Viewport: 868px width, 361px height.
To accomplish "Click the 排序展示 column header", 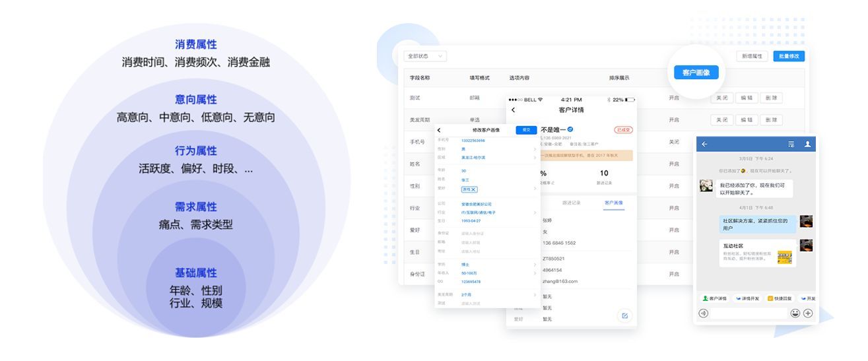I will coord(619,77).
